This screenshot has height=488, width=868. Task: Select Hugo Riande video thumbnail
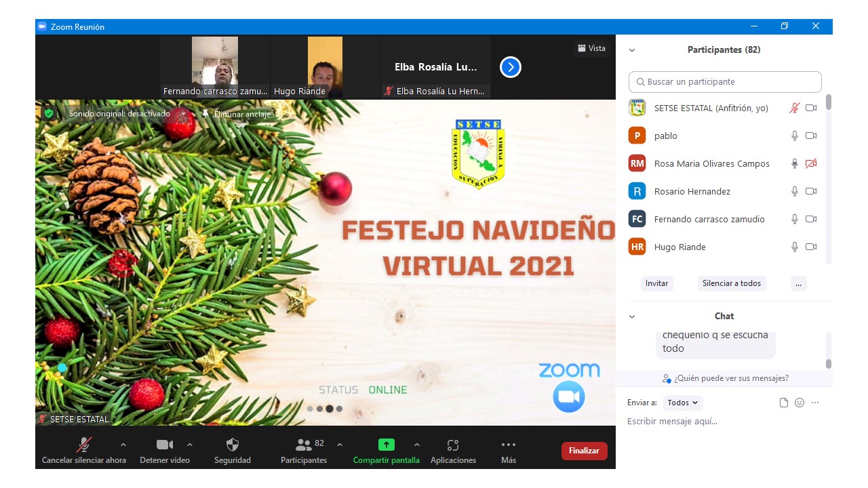[325, 67]
